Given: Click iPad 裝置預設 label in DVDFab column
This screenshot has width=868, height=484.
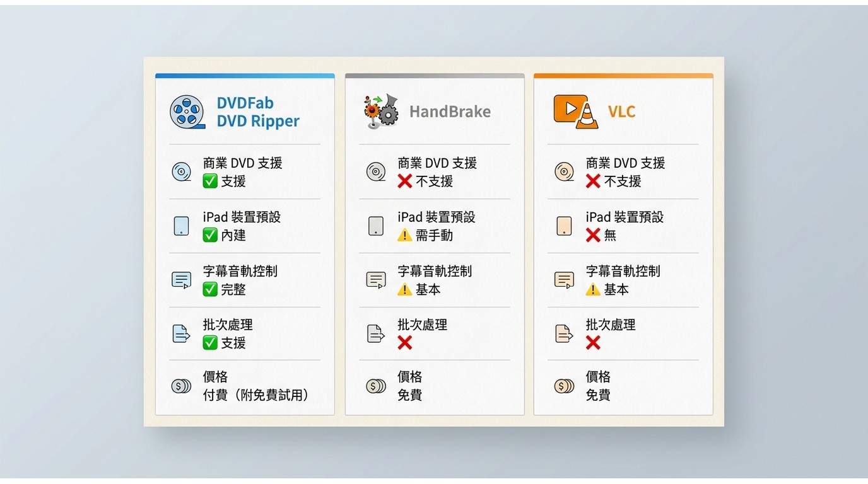Looking at the screenshot, I should 242,217.
